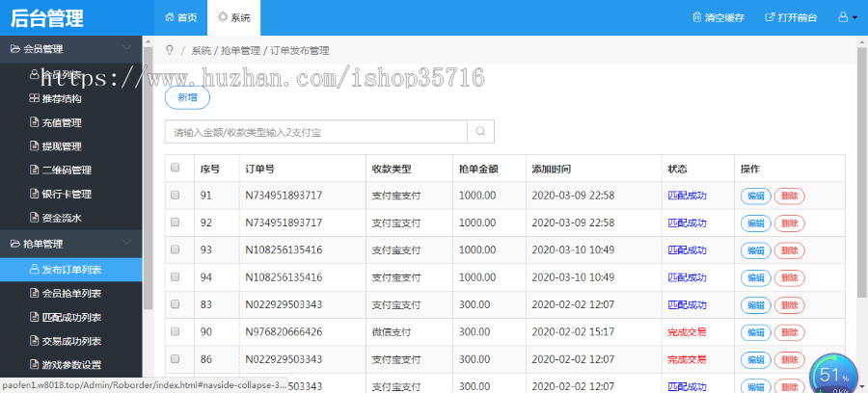
Task: Open 会员抢单列表 in the sidebar
Action: pyautogui.click(x=70, y=294)
